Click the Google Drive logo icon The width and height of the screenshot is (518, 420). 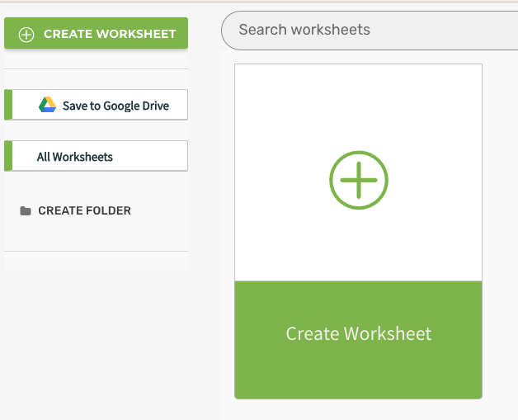click(47, 105)
